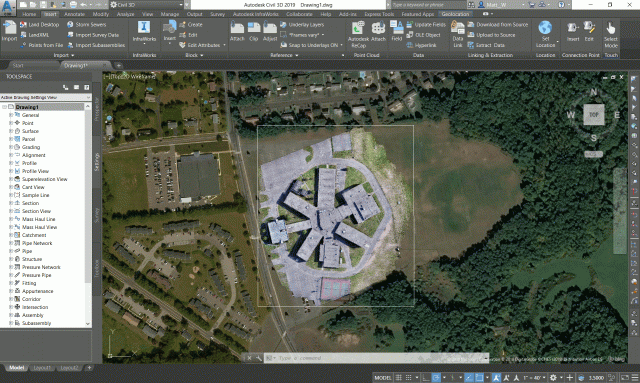
Task: Click the Toolspace tree vertical scrollbar
Action: click(88, 214)
